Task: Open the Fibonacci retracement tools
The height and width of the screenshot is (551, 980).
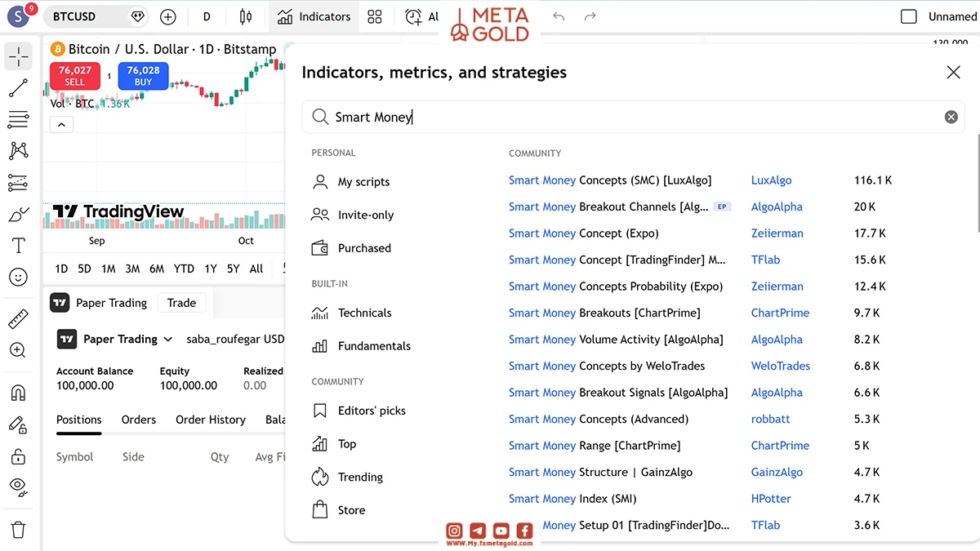Action: (x=18, y=120)
